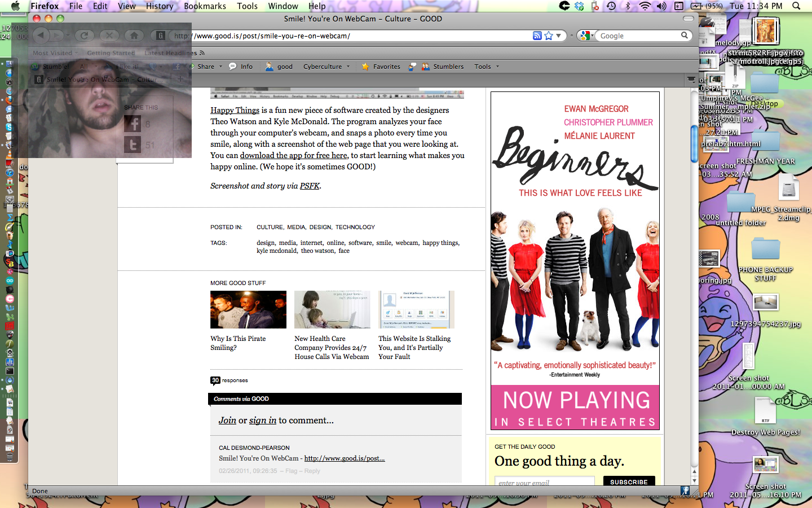812x508 pixels.
Task: Click the RSS feed icon in address bar
Action: [537, 36]
